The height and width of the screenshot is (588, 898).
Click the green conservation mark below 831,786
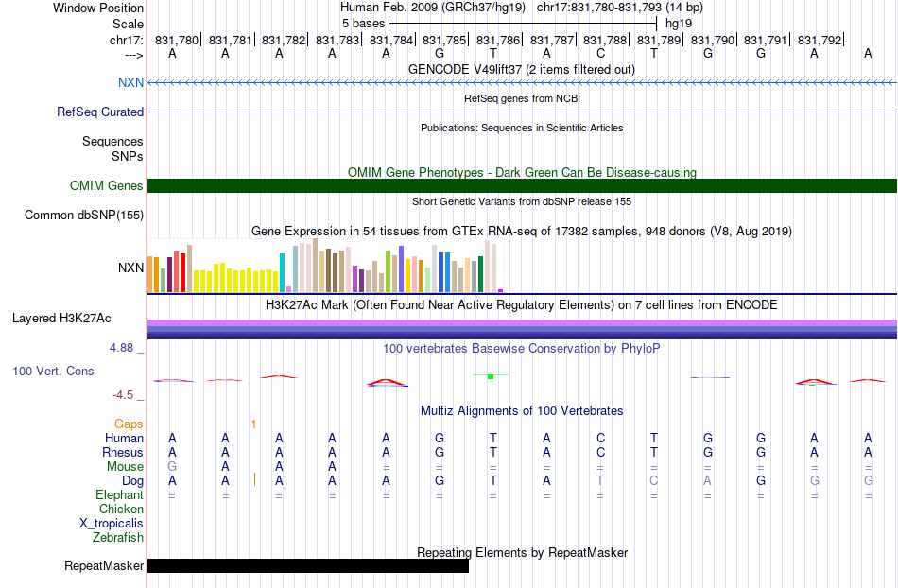click(491, 376)
